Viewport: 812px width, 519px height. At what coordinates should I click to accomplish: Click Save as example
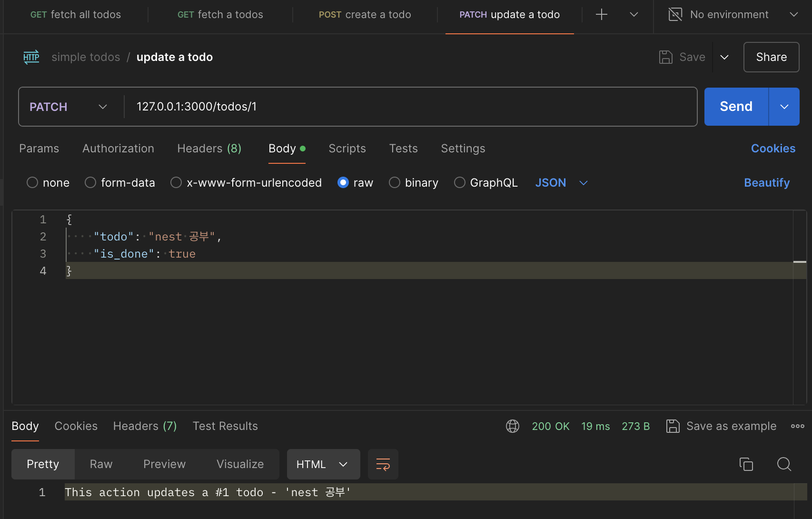coord(732,426)
